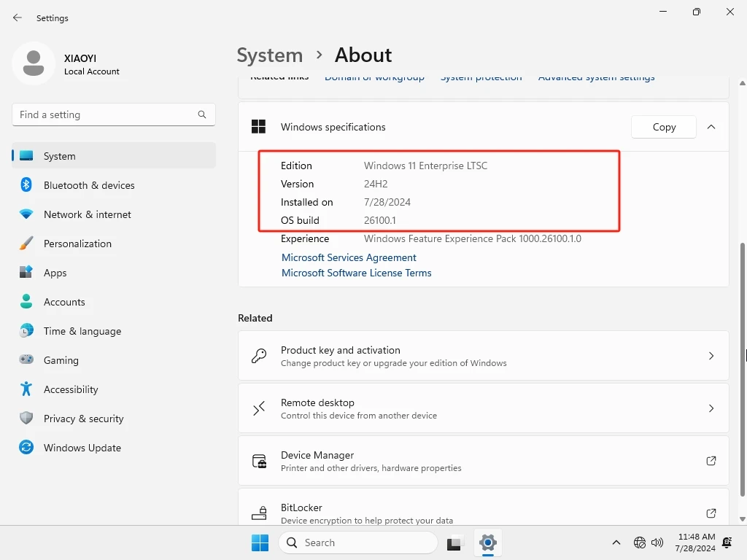Open Microsoft Software License Terms link
The width and height of the screenshot is (747, 560).
[356, 273]
